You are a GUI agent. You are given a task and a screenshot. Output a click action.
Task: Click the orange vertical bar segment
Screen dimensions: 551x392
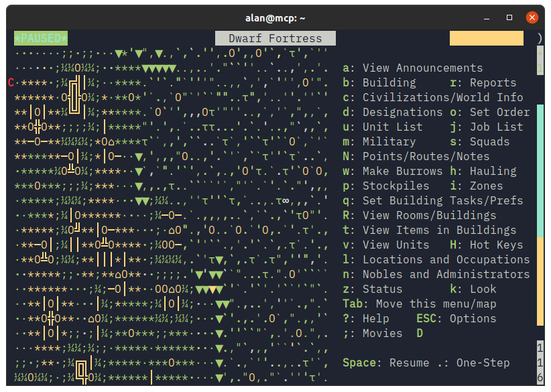(x=540, y=281)
